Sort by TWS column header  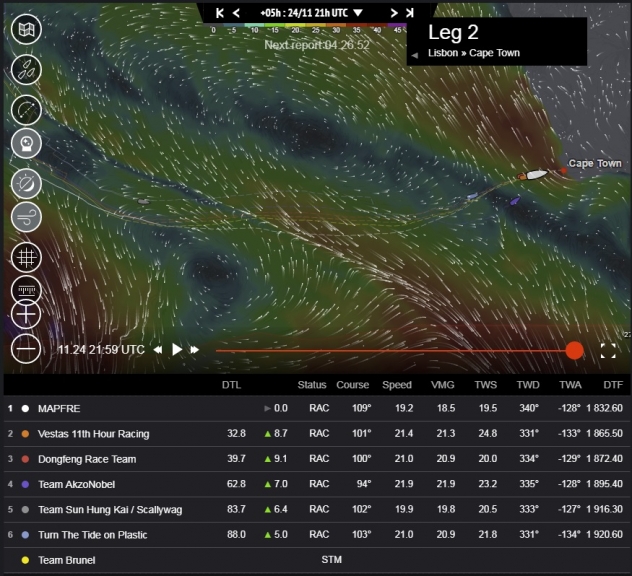(x=486, y=385)
